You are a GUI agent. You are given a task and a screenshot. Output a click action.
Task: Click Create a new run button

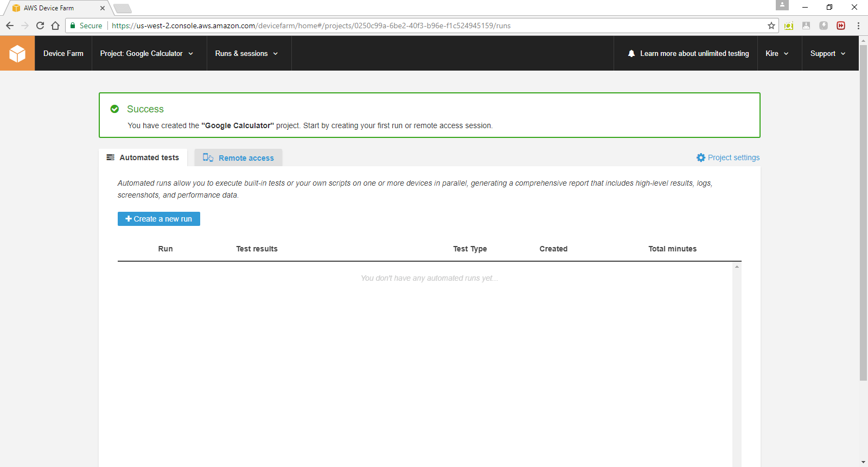coord(159,219)
